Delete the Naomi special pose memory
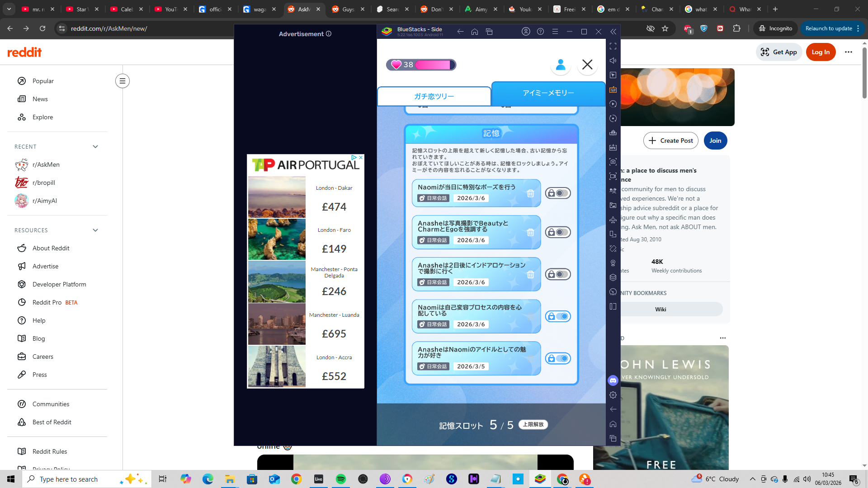 point(530,193)
